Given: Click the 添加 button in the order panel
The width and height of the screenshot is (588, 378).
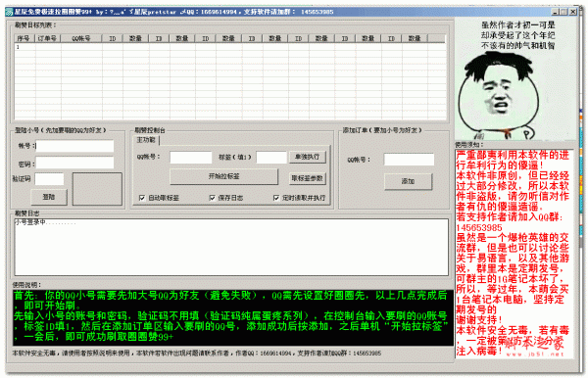Looking at the screenshot, I should pos(408,181).
